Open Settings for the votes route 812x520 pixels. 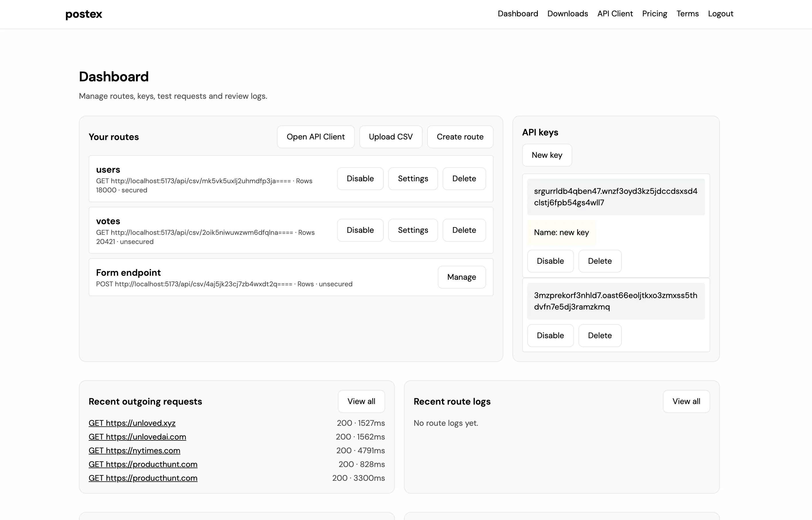[413, 230]
